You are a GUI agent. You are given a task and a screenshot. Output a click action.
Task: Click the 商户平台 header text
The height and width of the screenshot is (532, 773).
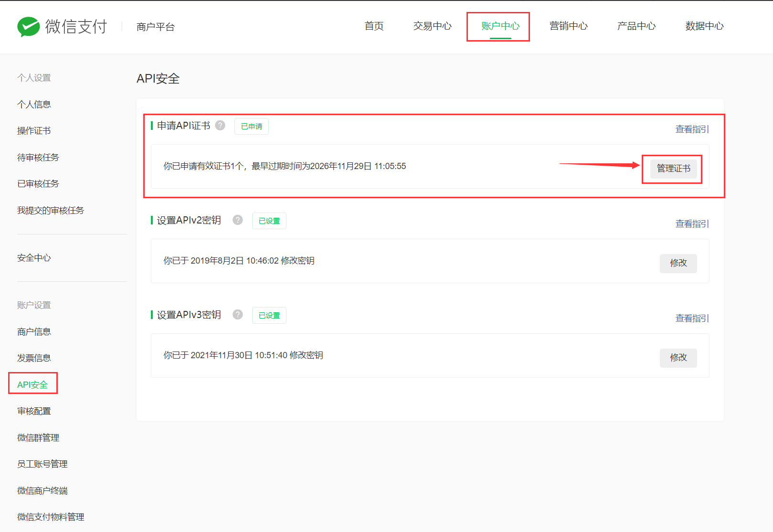coord(156,27)
